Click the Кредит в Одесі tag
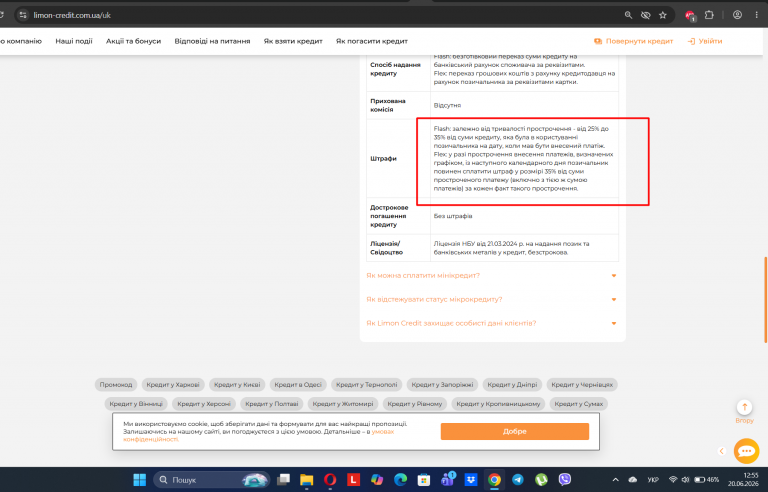 pyautogui.click(x=298, y=385)
